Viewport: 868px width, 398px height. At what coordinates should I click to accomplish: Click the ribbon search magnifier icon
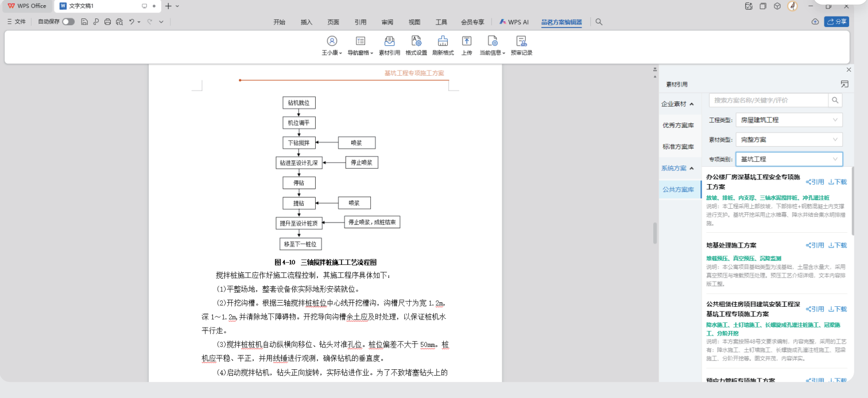pyautogui.click(x=599, y=22)
